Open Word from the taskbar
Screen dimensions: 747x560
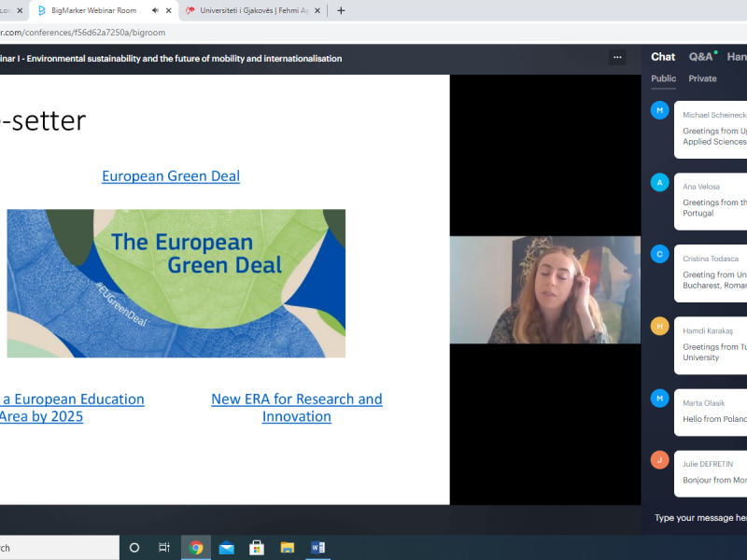click(x=317, y=548)
